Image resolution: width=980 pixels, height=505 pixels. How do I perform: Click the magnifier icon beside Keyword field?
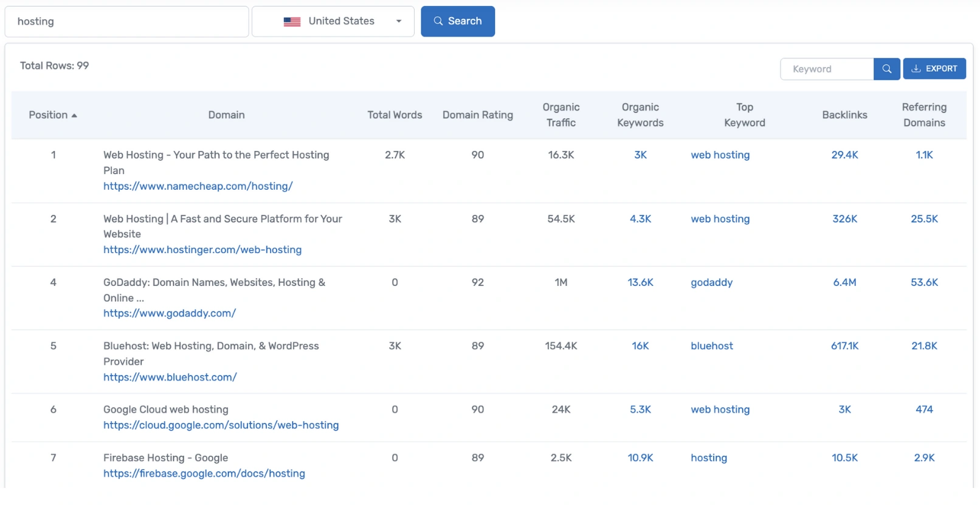(x=886, y=69)
